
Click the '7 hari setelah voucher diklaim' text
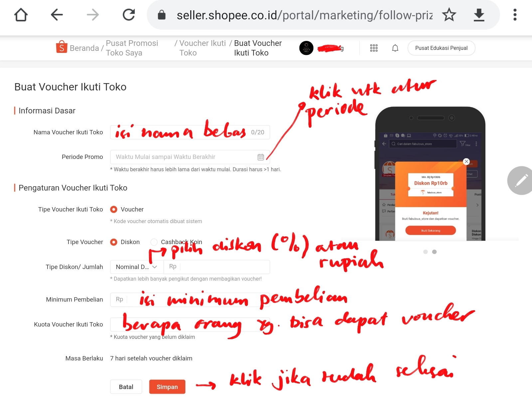pyautogui.click(x=151, y=358)
